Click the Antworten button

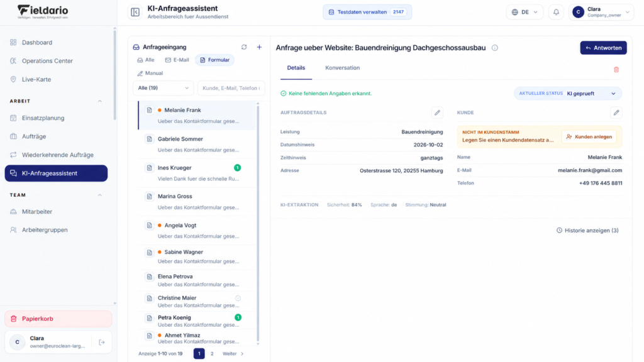pos(603,48)
